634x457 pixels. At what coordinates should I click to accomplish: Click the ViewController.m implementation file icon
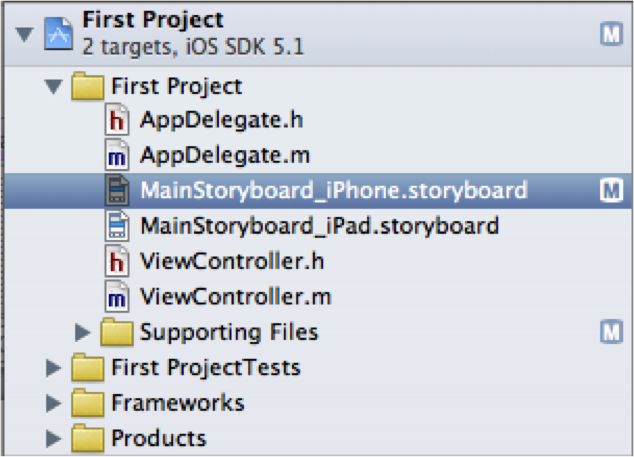(x=118, y=296)
